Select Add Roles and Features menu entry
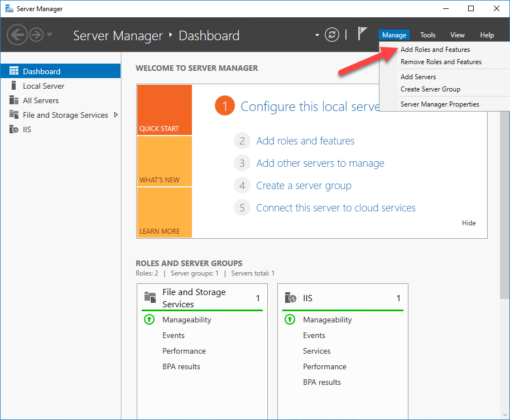Screen dimensions: 510x420 pyautogui.click(x=435, y=50)
